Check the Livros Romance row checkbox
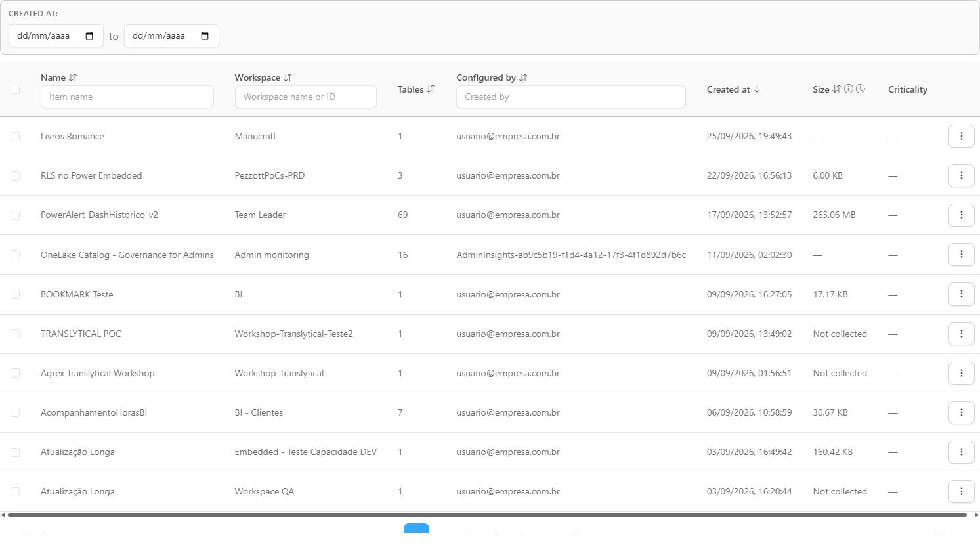Screen dimensions: 980x549 [x=15, y=137]
